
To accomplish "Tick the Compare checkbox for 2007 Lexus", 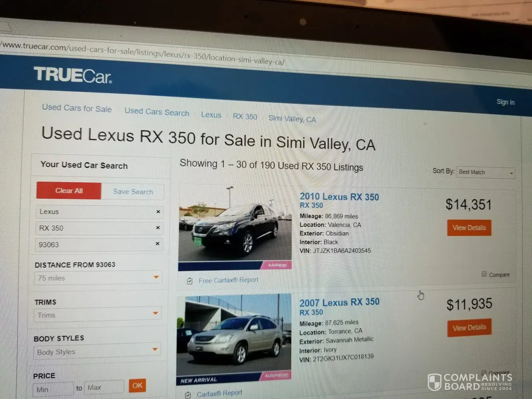I will (x=484, y=372).
